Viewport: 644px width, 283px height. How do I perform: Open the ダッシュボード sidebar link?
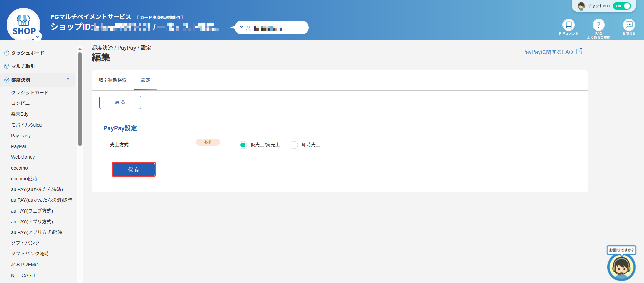pyautogui.click(x=28, y=53)
